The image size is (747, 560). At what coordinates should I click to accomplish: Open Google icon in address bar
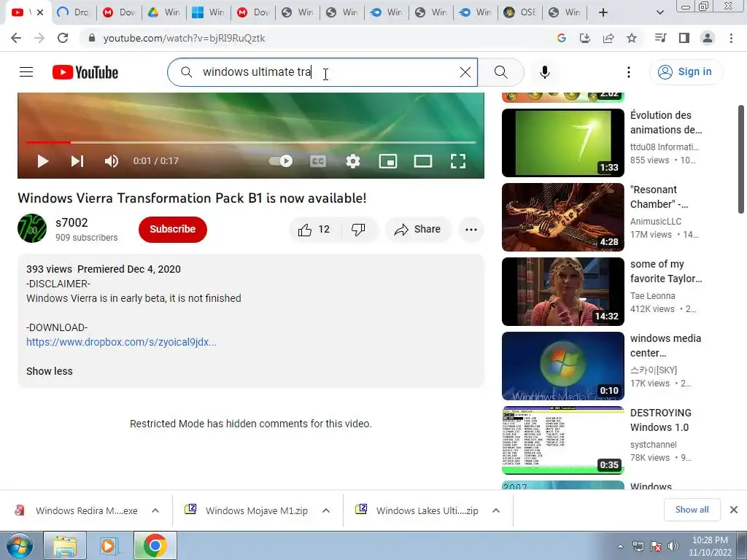tap(561, 38)
